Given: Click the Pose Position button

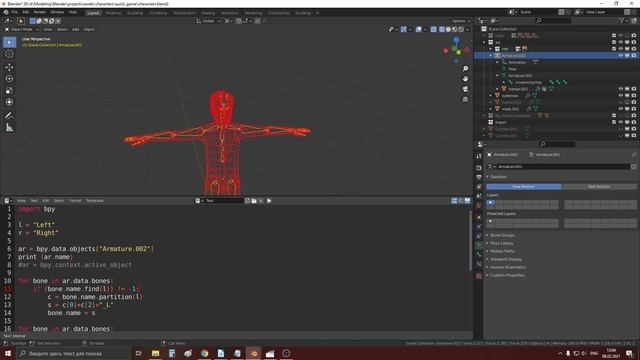Looking at the screenshot, I should (x=524, y=187).
